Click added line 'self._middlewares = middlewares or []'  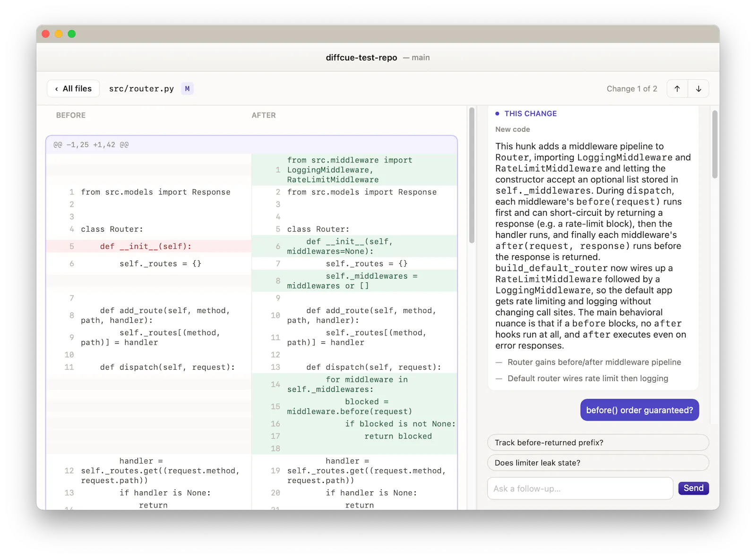[354, 281]
